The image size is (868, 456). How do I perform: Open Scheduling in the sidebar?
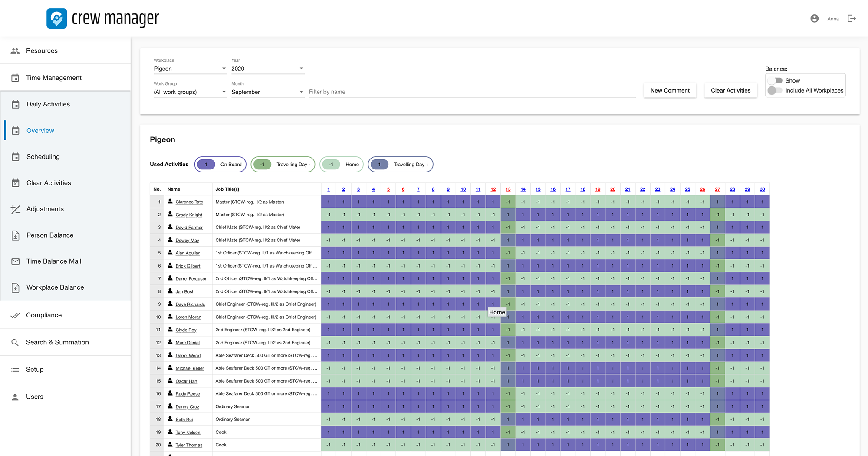tap(43, 157)
